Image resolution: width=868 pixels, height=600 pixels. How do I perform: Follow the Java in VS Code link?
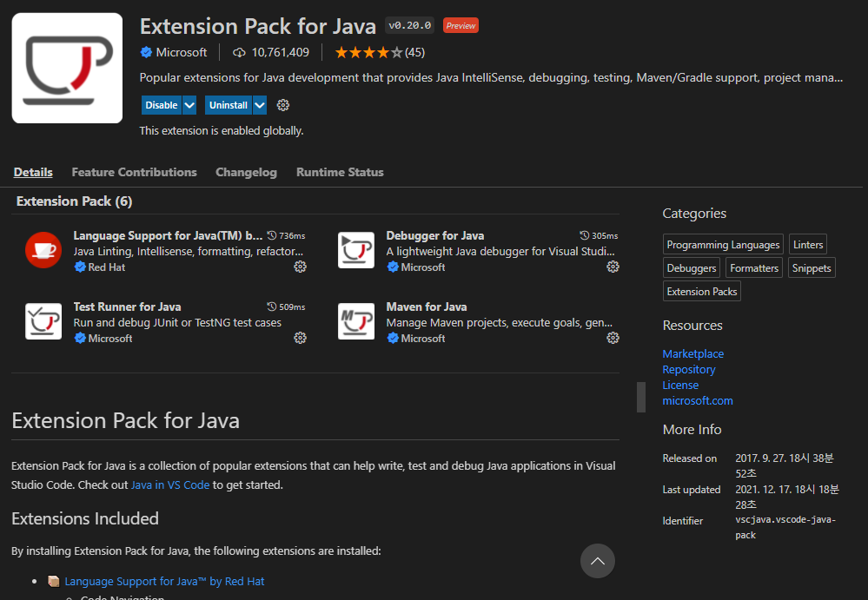[170, 485]
